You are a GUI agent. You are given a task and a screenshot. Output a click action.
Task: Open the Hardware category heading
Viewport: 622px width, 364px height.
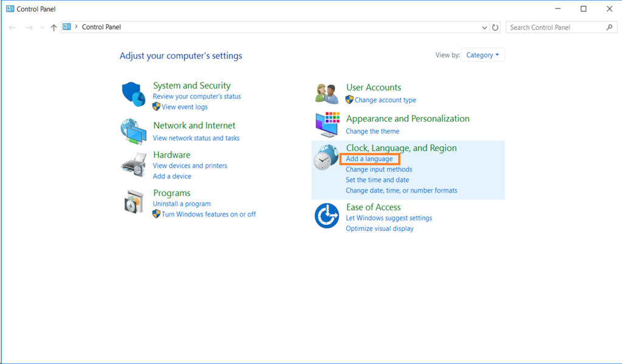click(x=172, y=155)
